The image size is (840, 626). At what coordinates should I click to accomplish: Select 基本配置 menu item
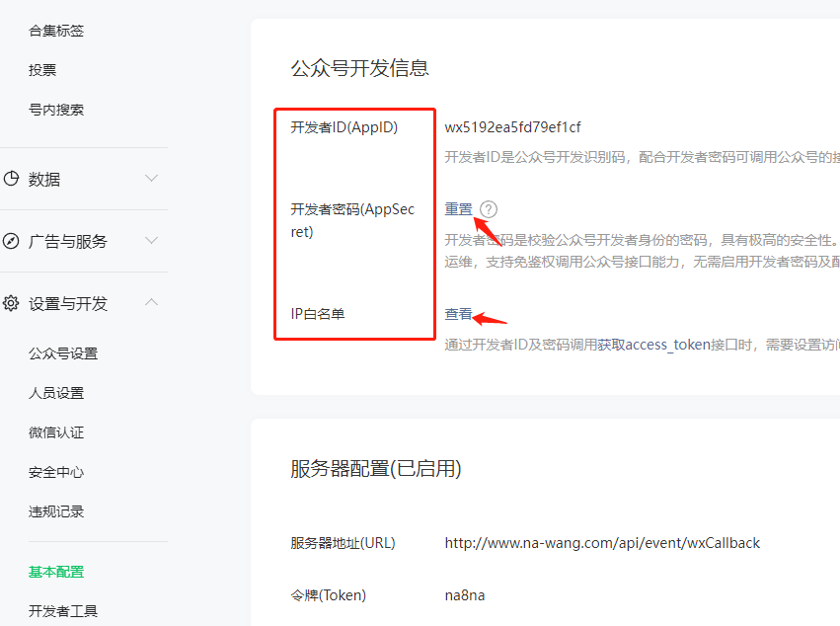[x=56, y=572]
